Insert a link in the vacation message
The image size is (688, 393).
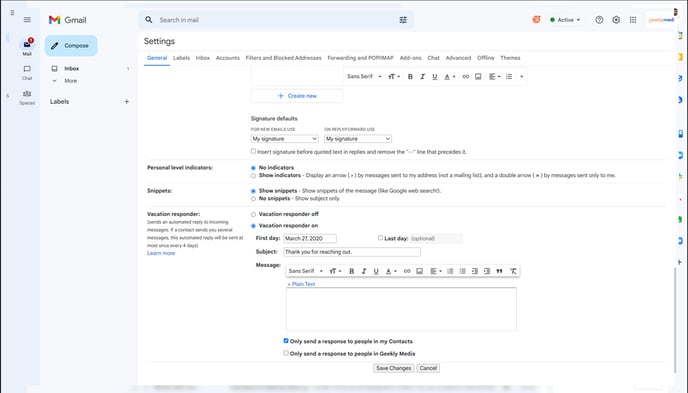[407, 271]
